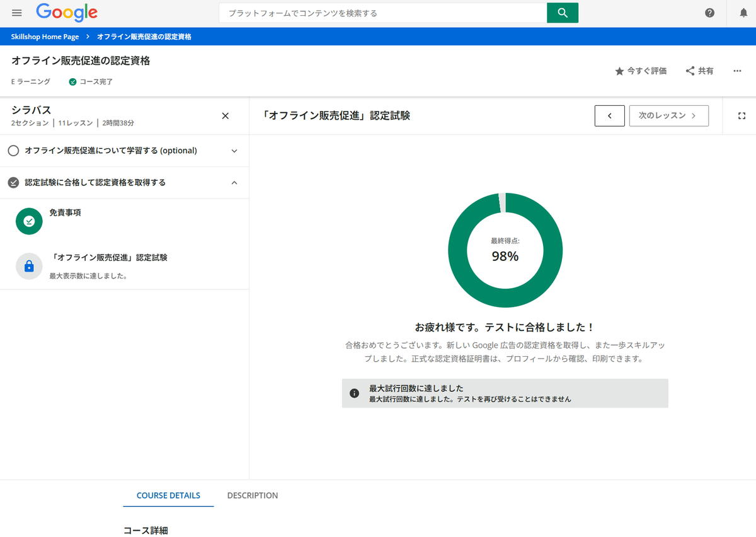Click the 98% score donut chart
The image size is (756, 537).
click(505, 250)
